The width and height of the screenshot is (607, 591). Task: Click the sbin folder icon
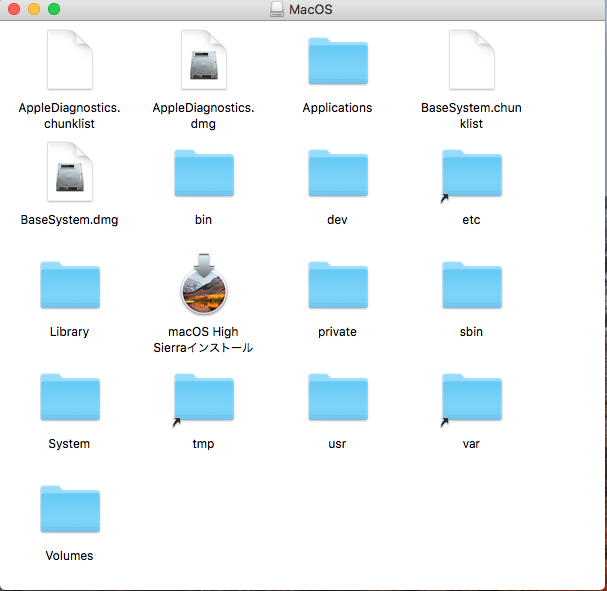point(472,287)
